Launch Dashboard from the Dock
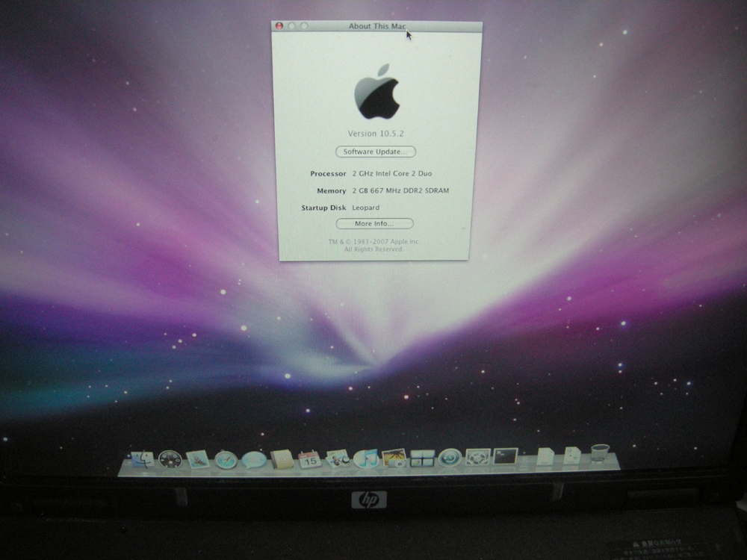This screenshot has width=747, height=560. (170, 460)
